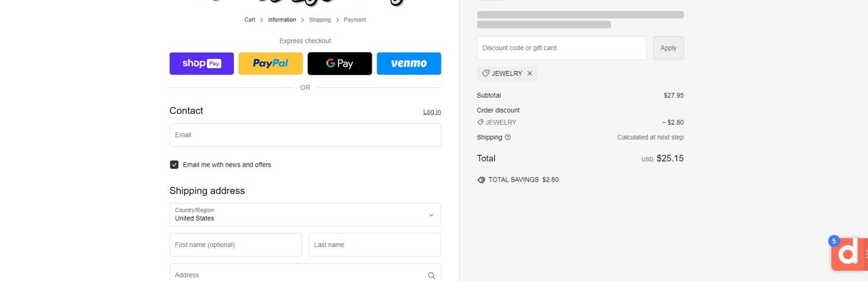Click the Discount code or gift card field

pyautogui.click(x=561, y=48)
